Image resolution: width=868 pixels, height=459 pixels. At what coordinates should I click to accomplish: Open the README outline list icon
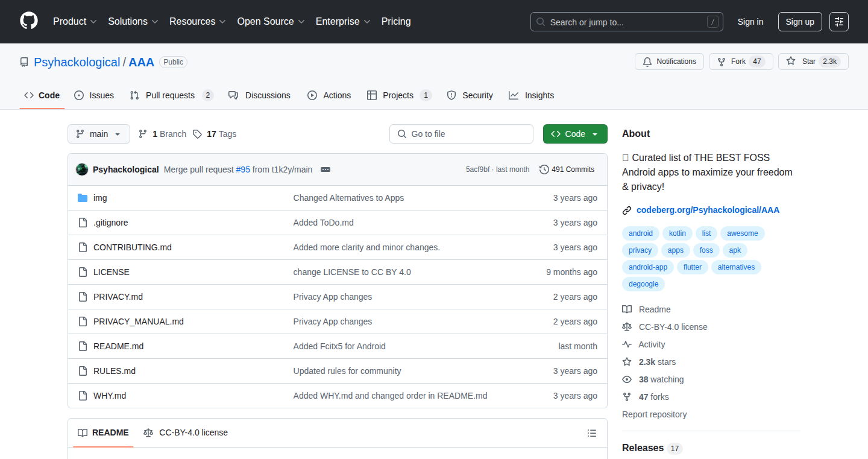click(x=592, y=433)
